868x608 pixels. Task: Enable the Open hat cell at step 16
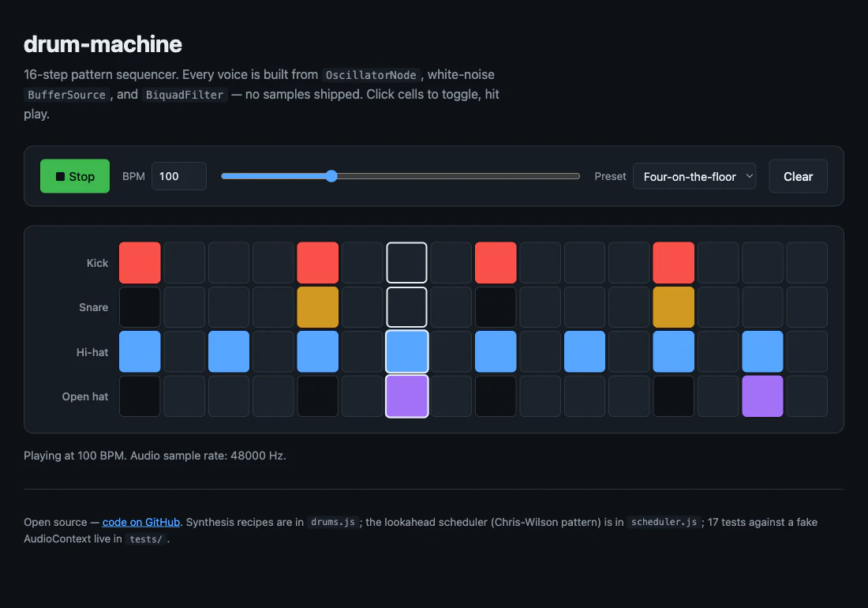point(807,396)
